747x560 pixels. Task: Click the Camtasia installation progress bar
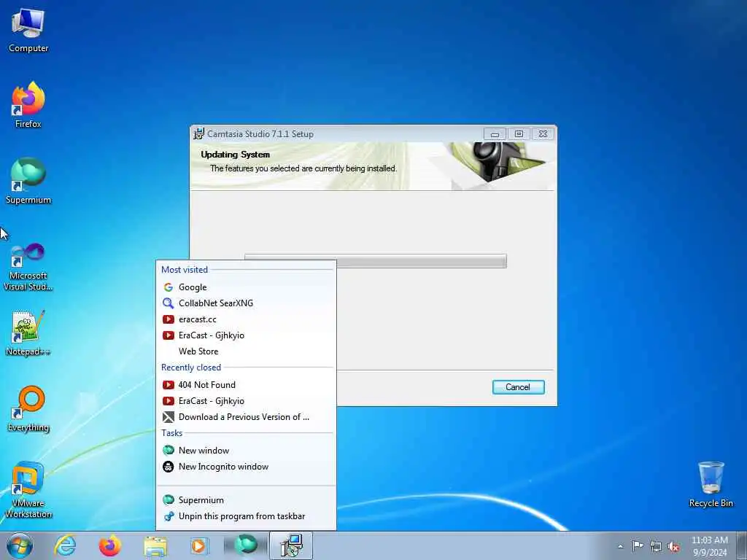pyautogui.click(x=376, y=261)
